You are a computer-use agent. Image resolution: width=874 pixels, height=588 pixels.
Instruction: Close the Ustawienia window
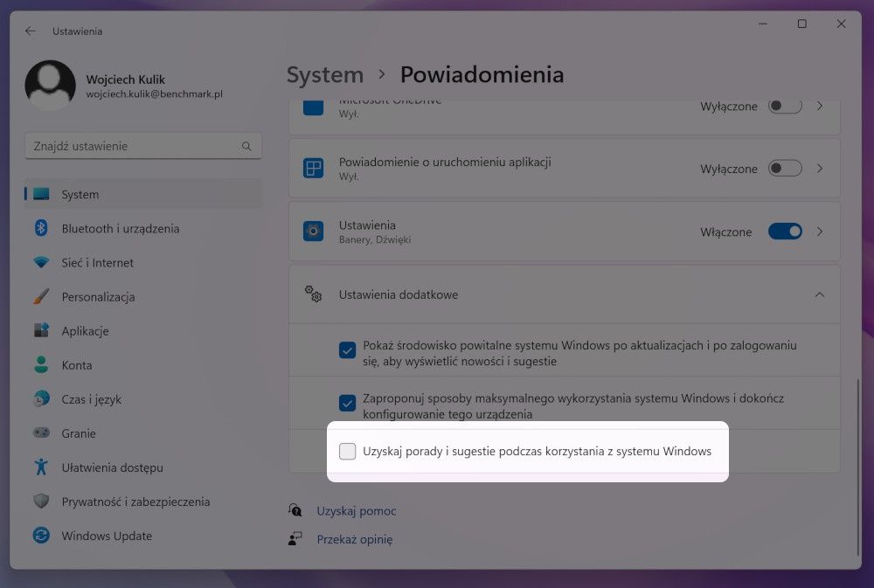[841, 24]
